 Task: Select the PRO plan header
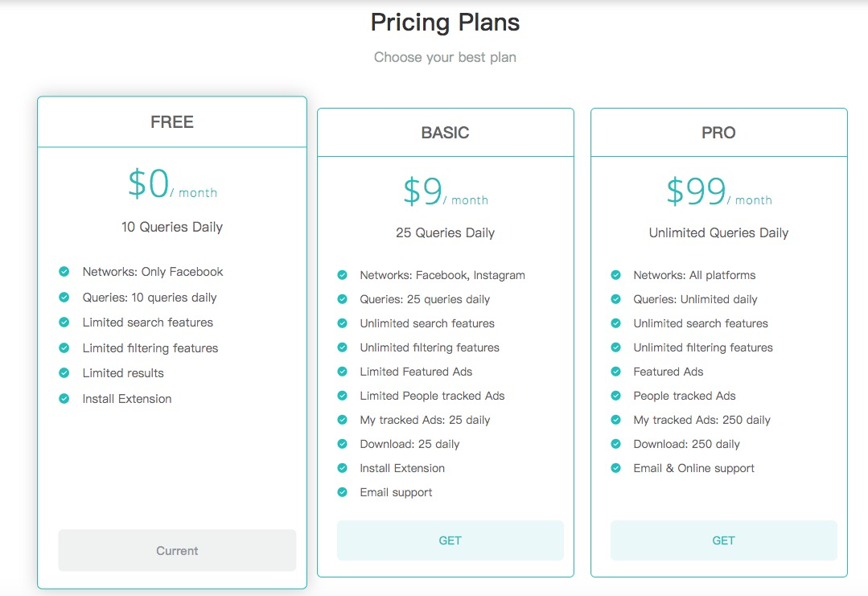[x=718, y=133]
